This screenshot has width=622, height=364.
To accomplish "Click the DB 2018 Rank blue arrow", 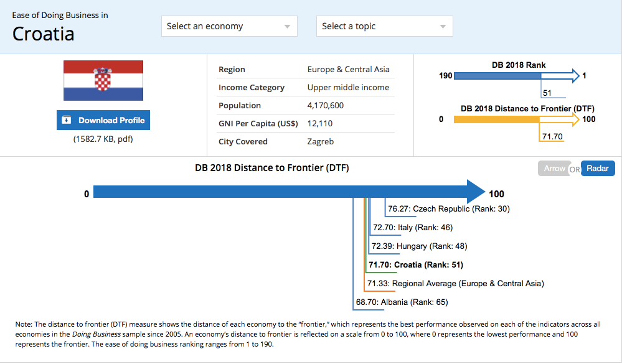I will 517,75.
